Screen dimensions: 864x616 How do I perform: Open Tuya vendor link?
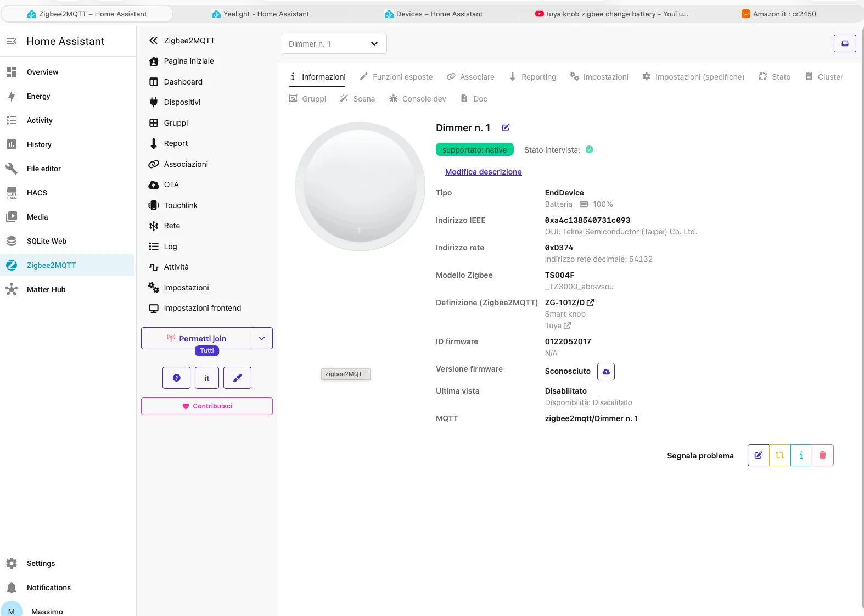pos(558,326)
